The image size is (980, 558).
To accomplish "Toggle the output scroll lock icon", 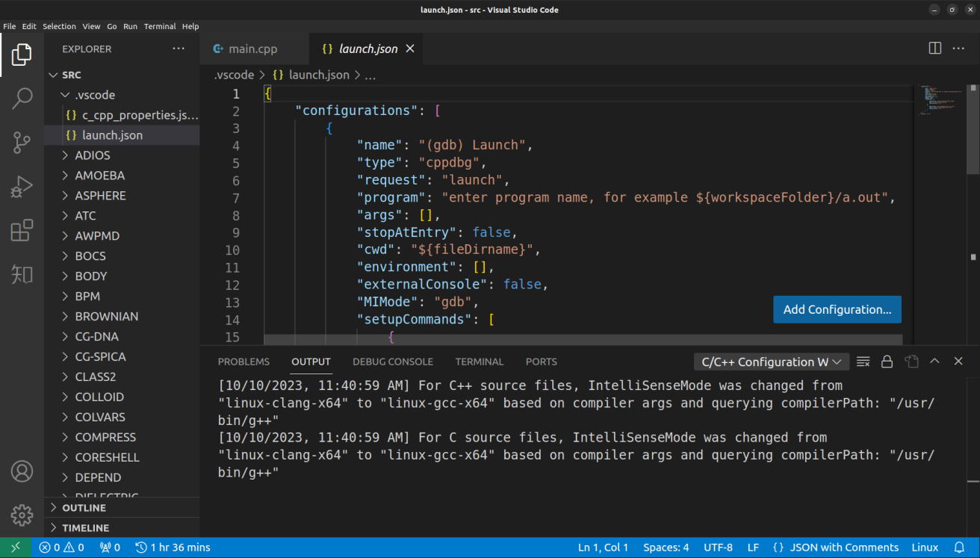I will pyautogui.click(x=887, y=362).
